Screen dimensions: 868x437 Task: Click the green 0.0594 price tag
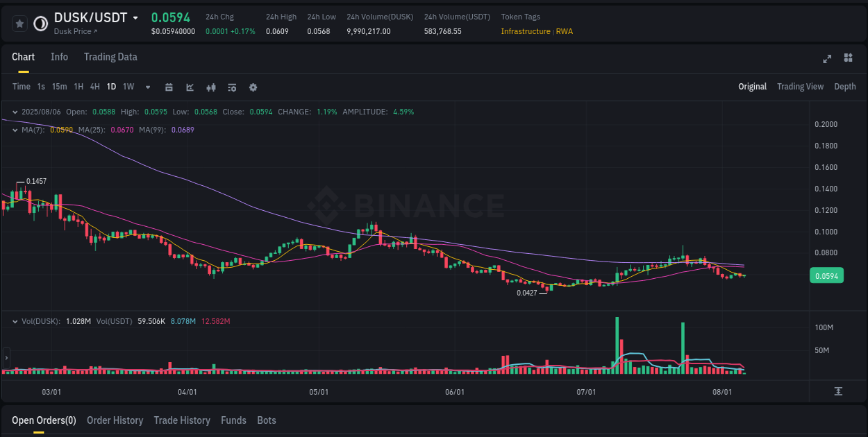tap(826, 275)
